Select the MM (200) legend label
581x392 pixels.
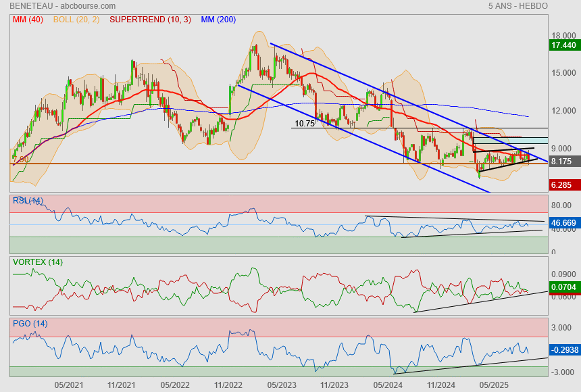click(x=218, y=20)
